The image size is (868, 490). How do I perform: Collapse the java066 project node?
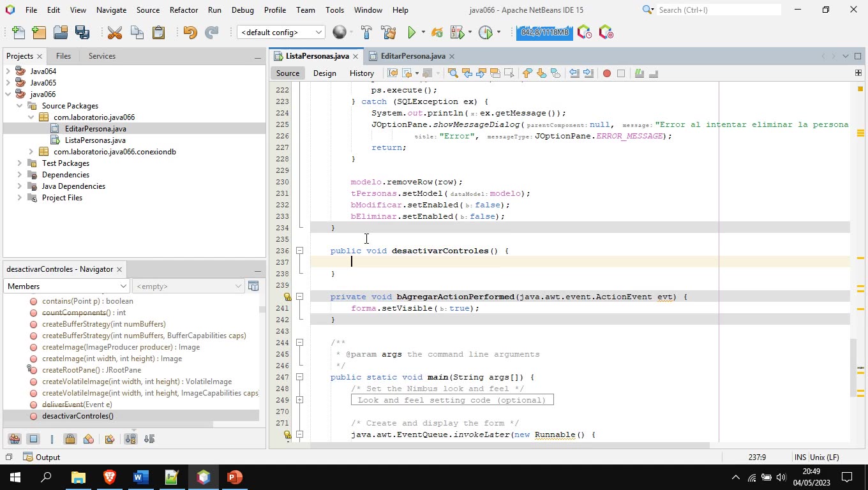point(8,94)
